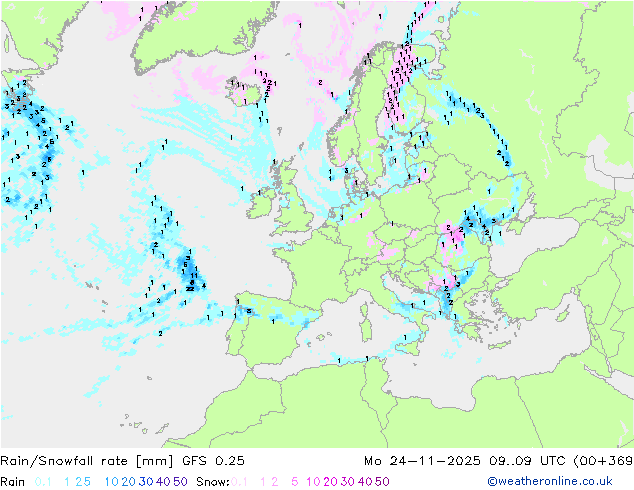634x490 pixels.
Task: Select the rain legend 20 value
Action: click(129, 482)
